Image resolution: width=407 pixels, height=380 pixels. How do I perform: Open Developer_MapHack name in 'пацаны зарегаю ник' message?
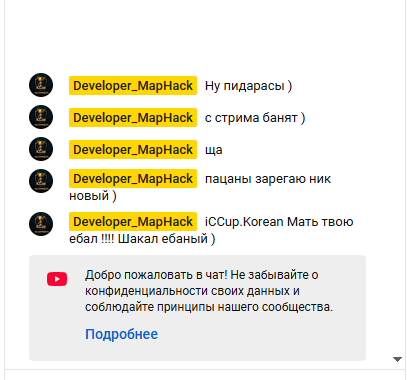click(x=133, y=179)
